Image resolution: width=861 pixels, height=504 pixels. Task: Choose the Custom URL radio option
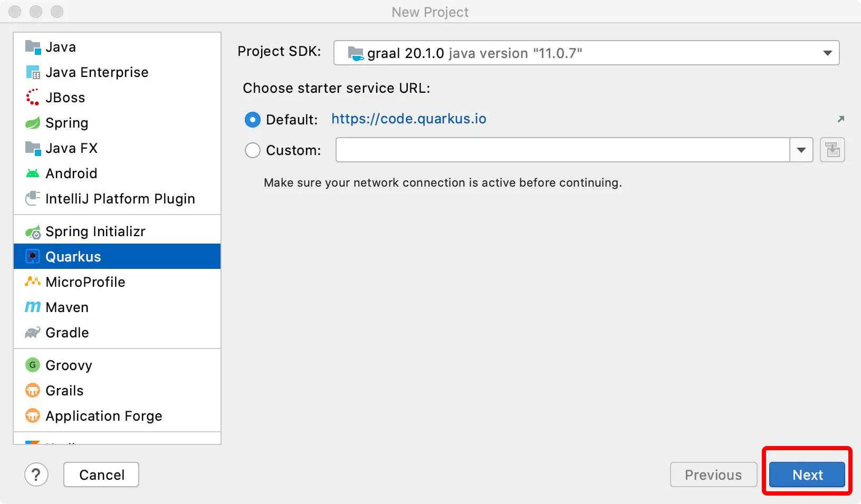[253, 150]
